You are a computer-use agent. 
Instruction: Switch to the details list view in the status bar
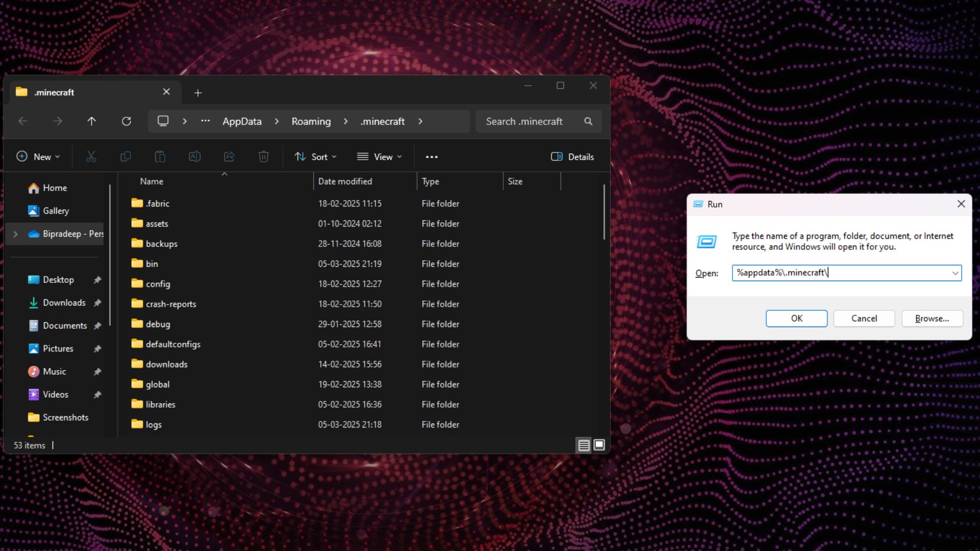(x=583, y=445)
